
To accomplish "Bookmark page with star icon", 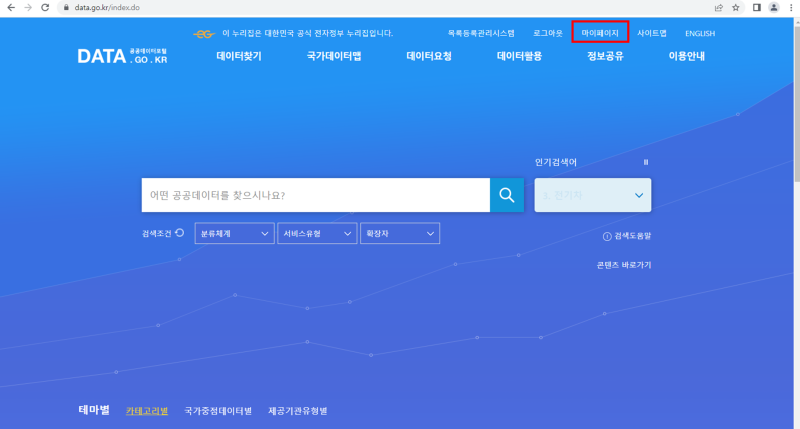I will 736,8.
